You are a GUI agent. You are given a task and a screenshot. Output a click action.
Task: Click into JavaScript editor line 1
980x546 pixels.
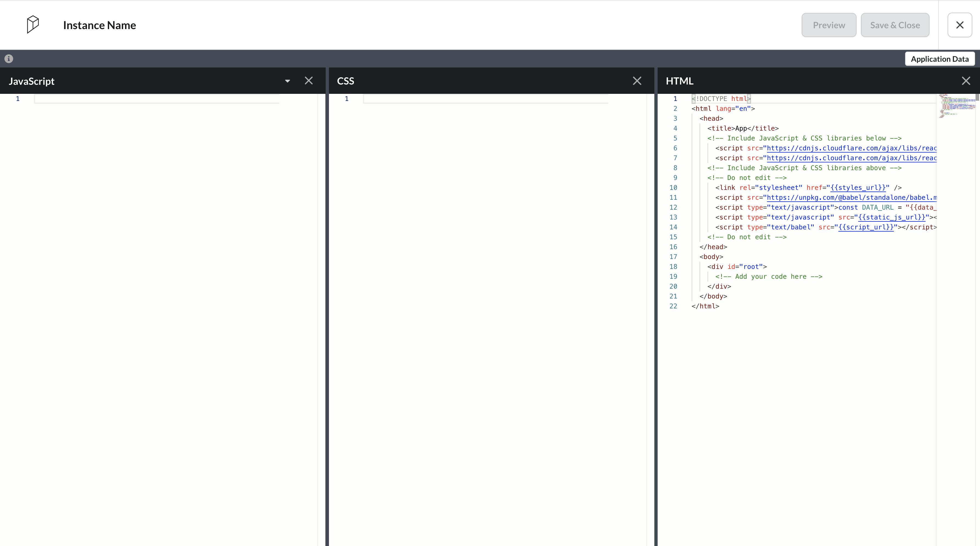(x=156, y=99)
